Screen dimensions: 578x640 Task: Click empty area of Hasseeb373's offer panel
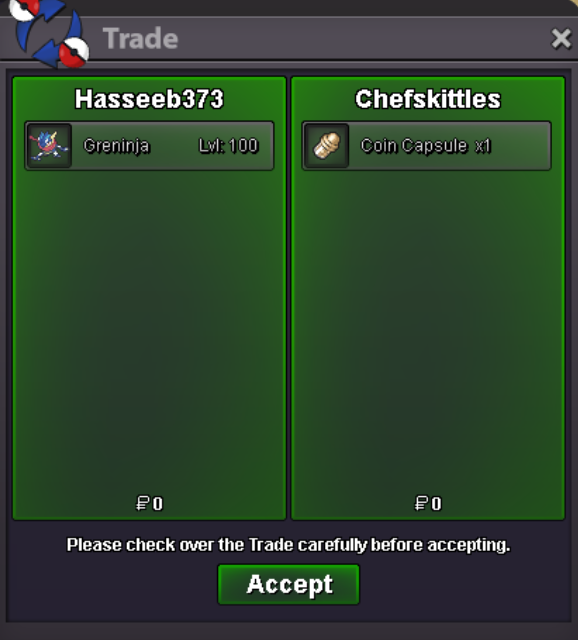pos(149,327)
